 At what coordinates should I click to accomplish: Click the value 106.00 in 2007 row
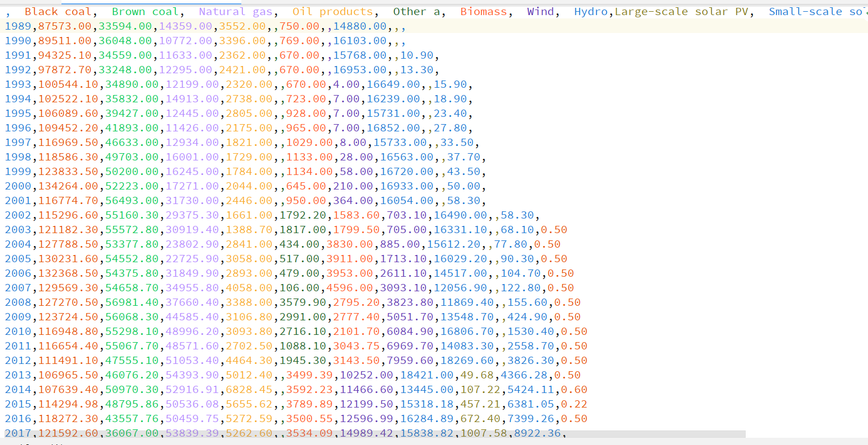click(x=299, y=288)
